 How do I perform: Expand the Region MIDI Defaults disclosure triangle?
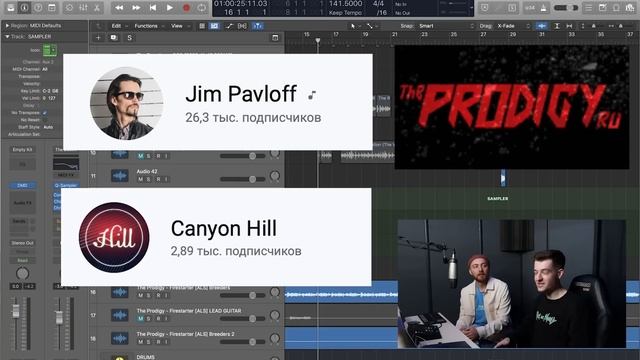click(7, 26)
